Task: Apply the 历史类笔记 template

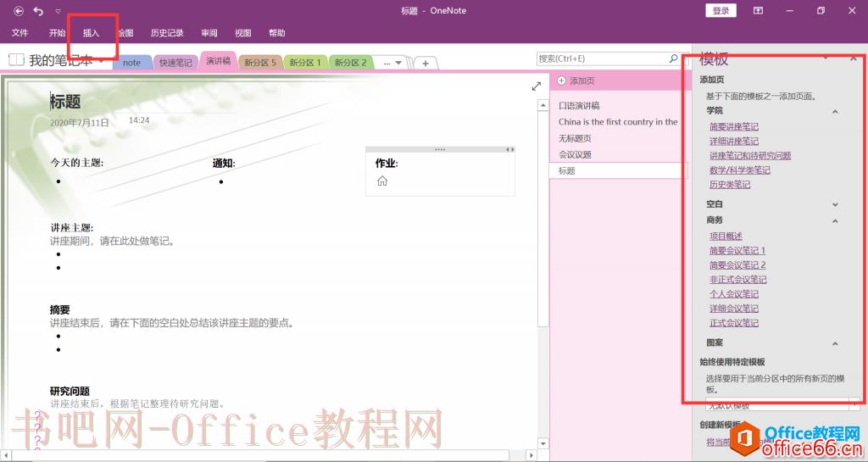Action: point(730,184)
